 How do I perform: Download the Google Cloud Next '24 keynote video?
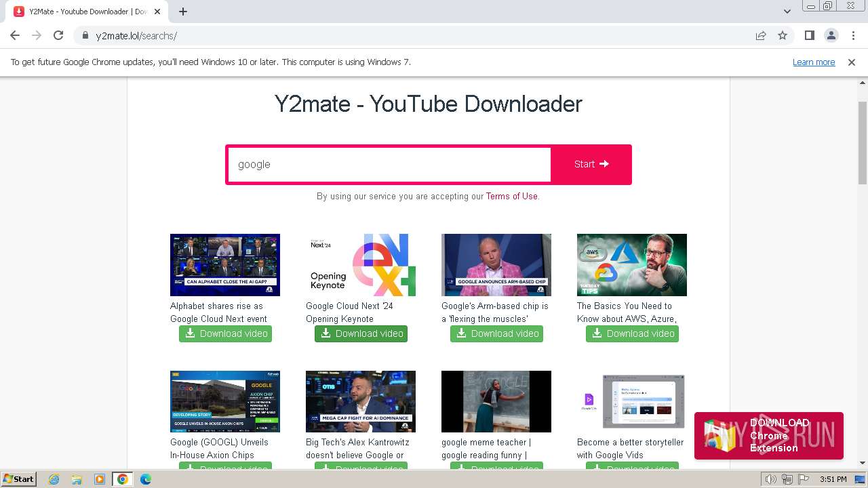pyautogui.click(x=361, y=333)
